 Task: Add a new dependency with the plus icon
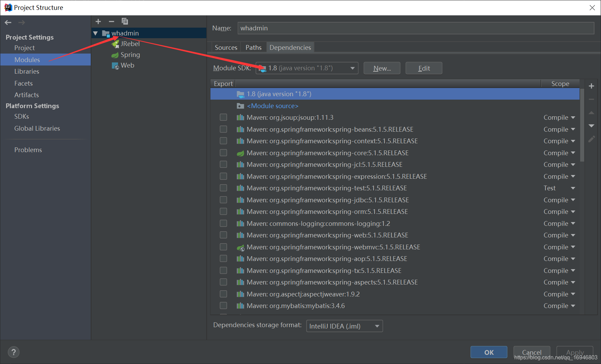592,86
